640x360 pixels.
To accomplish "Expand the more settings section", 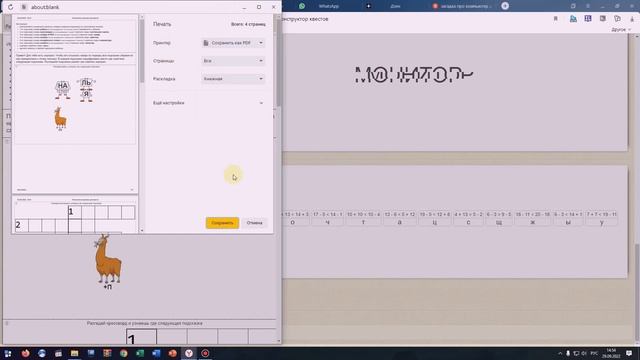I will pos(209,103).
